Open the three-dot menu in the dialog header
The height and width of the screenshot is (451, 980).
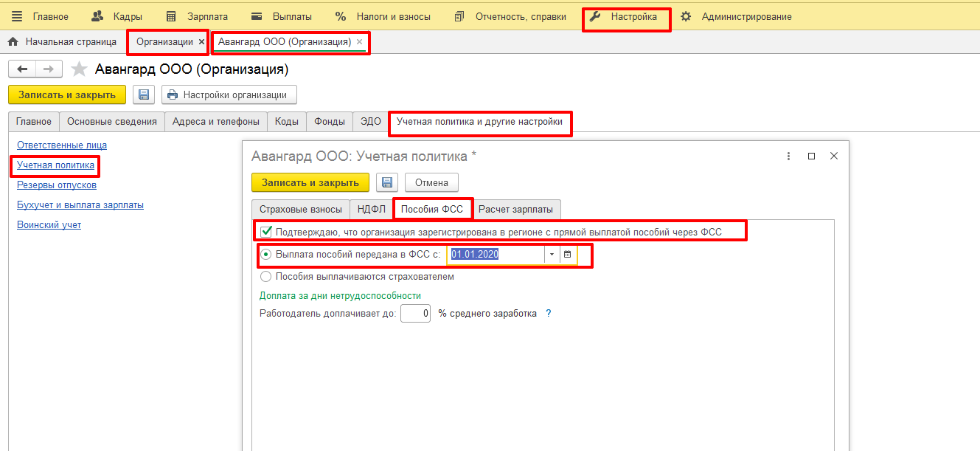point(788,156)
